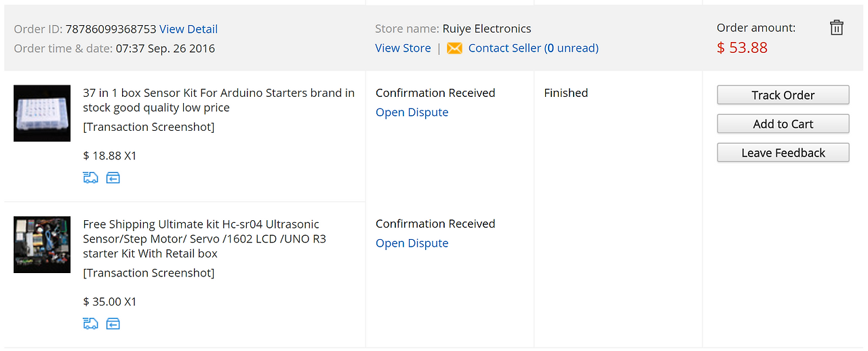Click the envelope icon beside Contact Seller
The image size is (868, 351).
(x=454, y=48)
